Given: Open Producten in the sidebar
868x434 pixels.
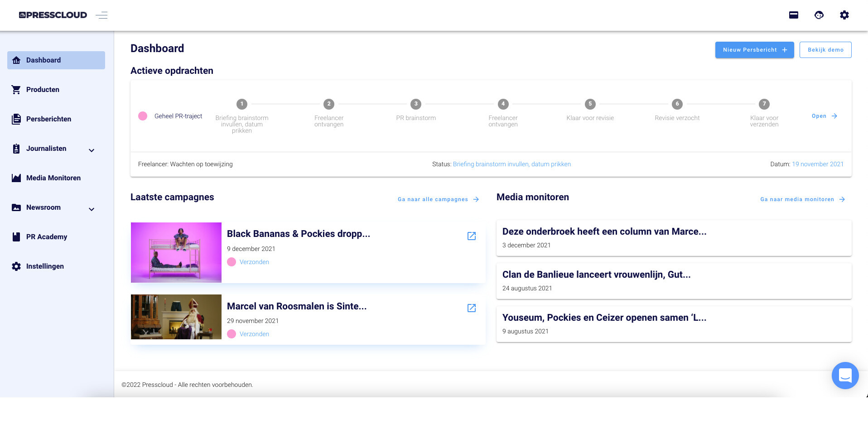Looking at the screenshot, I should (x=43, y=90).
